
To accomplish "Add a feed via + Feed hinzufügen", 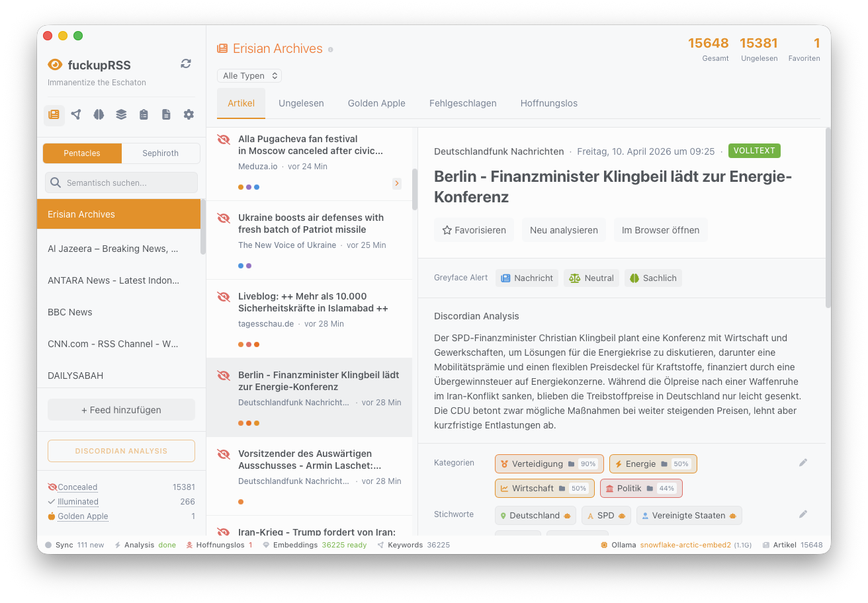I will tap(121, 409).
